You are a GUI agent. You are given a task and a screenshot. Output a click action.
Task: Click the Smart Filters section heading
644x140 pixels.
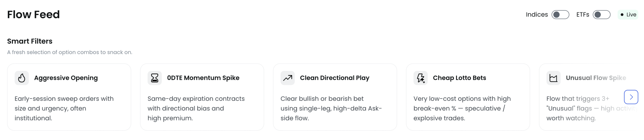tap(30, 41)
